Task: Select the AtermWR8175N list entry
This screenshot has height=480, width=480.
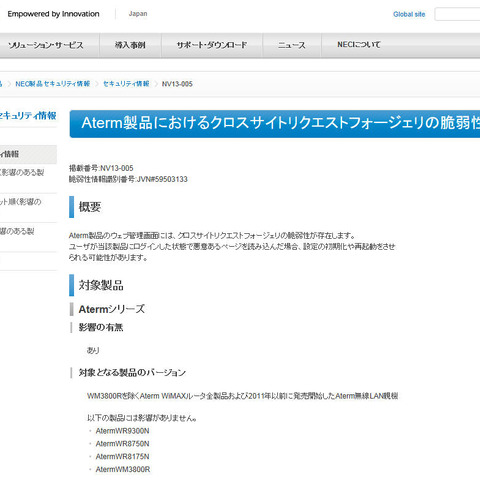Action: point(122,457)
